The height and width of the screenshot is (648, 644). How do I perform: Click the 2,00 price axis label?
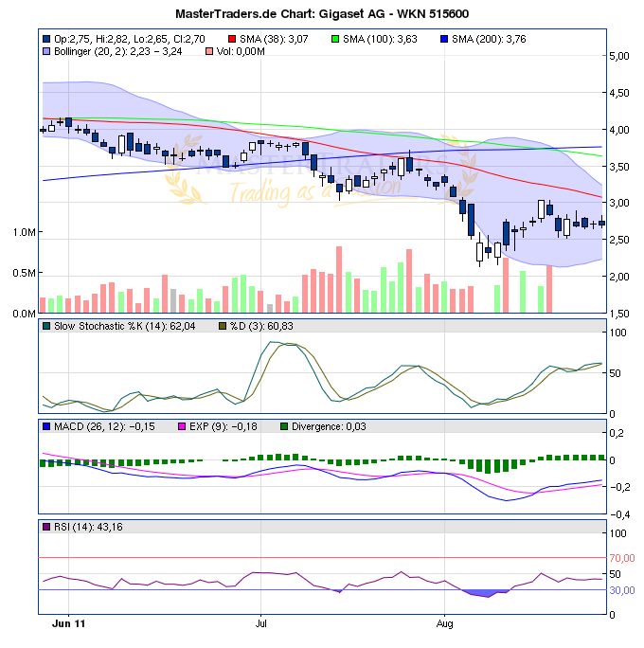click(x=619, y=277)
